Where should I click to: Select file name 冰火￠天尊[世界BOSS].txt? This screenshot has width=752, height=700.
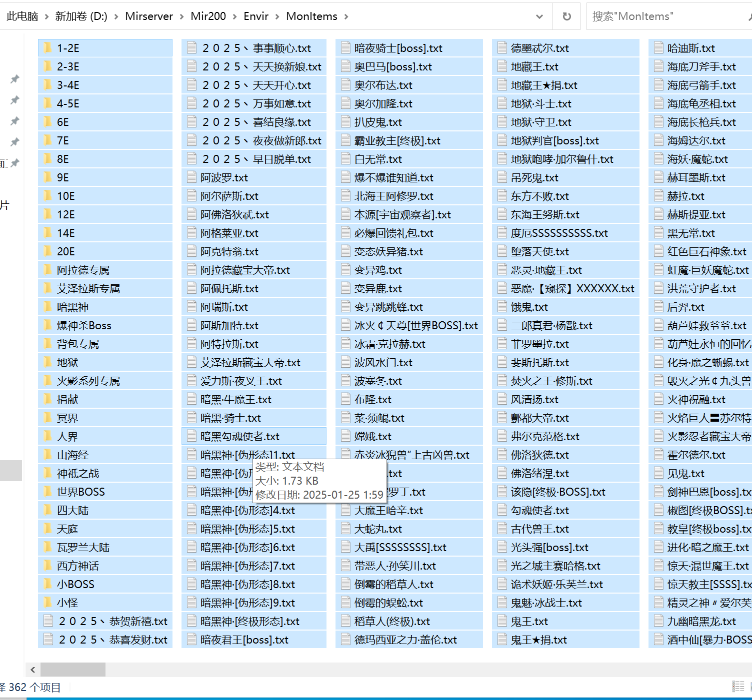click(416, 325)
